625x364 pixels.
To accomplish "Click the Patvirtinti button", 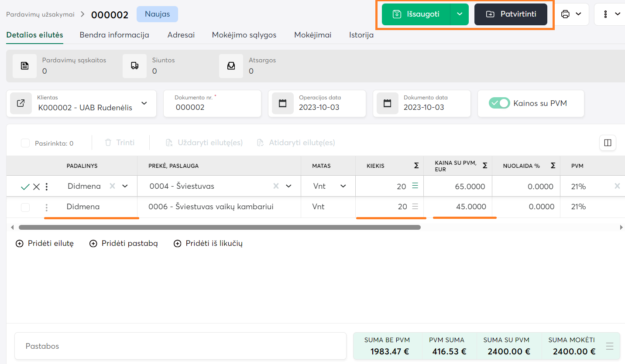I will 511,14.
